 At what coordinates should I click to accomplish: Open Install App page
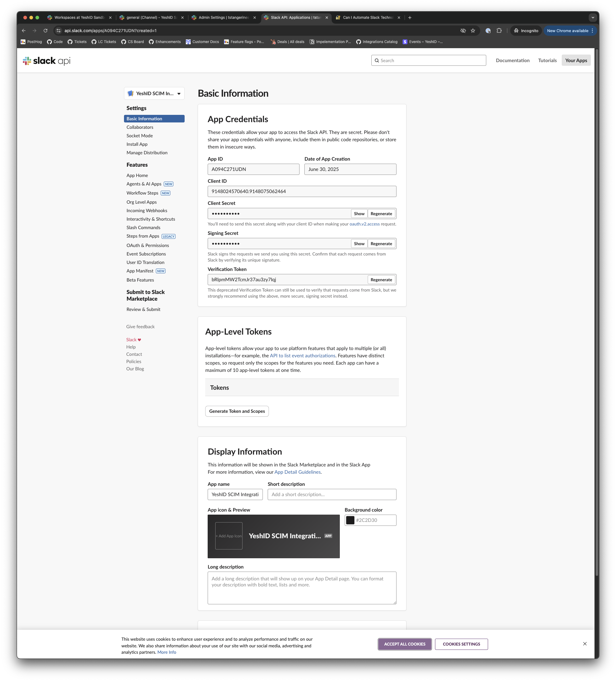[137, 144]
